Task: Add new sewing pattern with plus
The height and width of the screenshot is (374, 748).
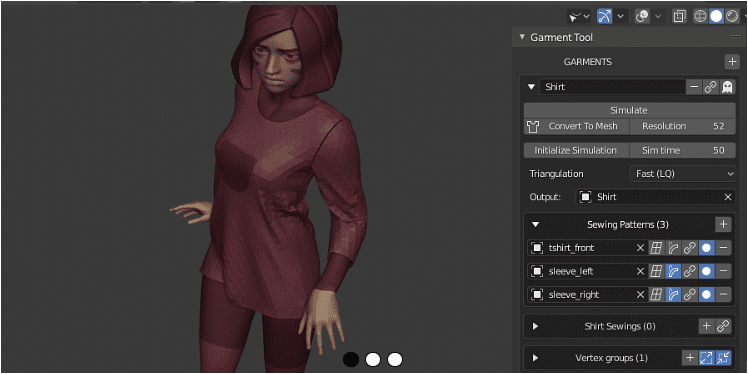Action: [x=723, y=224]
